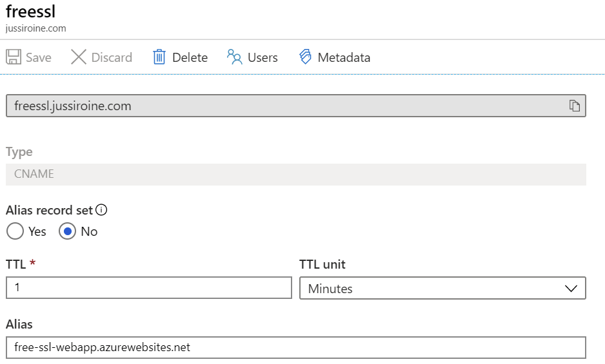Screen dimensions: 605x364
Task: Expand TTL unit list via chevron arrow
Action: click(571, 289)
